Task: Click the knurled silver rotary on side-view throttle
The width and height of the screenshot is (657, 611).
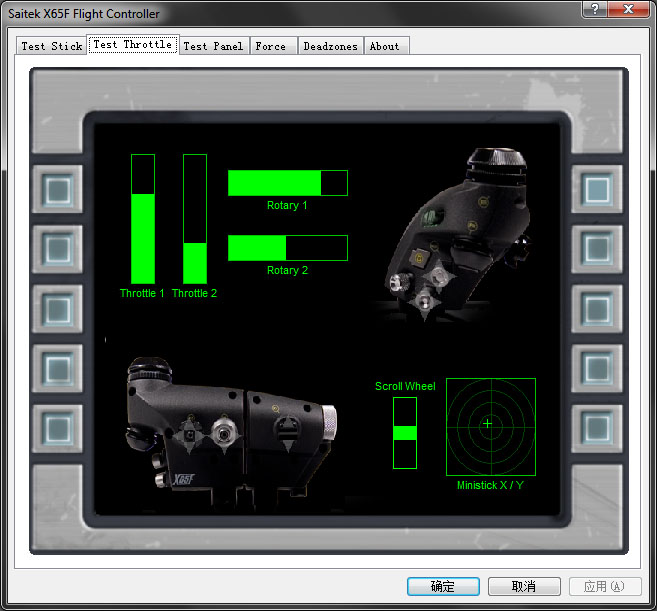Action: [x=329, y=423]
